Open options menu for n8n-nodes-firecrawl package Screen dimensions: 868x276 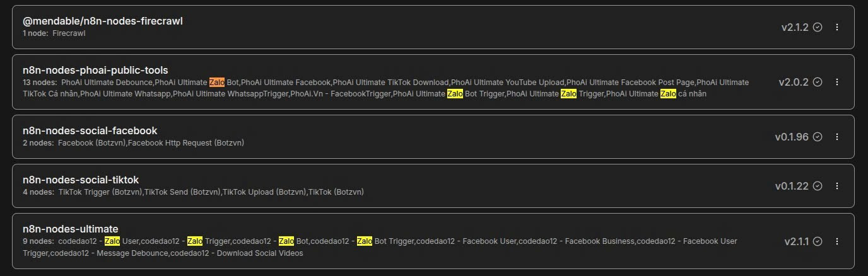(837, 27)
